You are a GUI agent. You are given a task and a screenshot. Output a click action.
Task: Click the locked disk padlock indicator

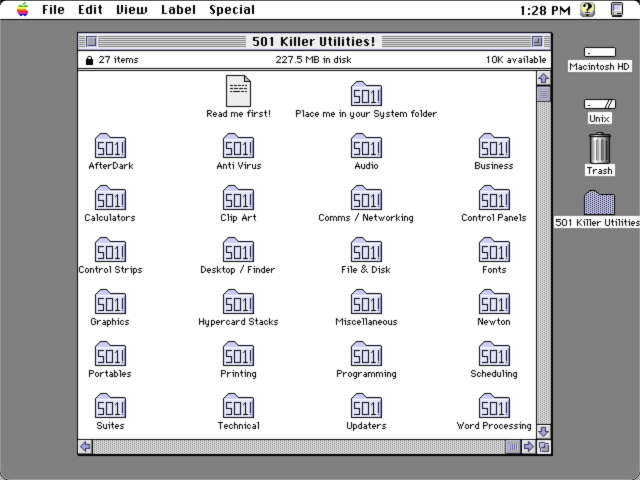[89, 60]
